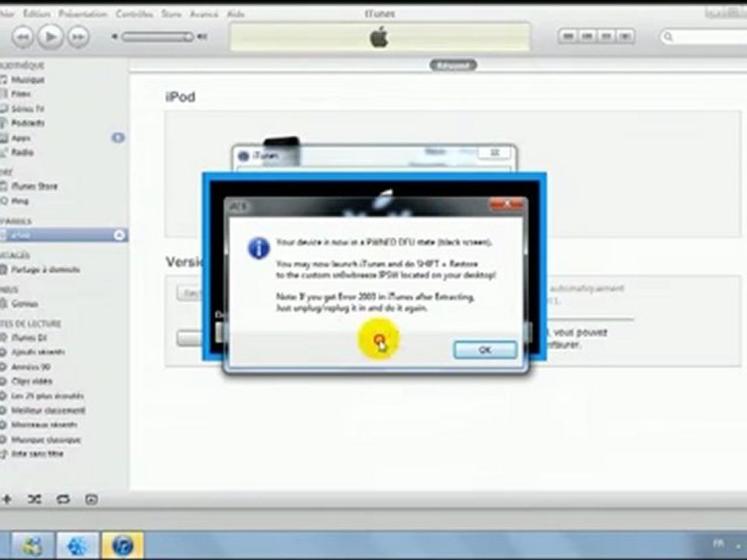Focus the iTunes search field
The image size is (747, 560).
[x=703, y=37]
